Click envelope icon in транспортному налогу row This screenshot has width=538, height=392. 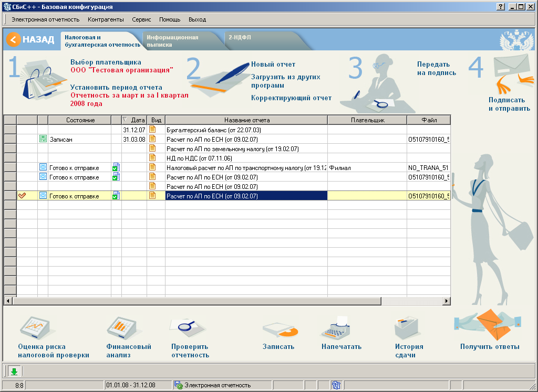pyautogui.click(x=43, y=167)
